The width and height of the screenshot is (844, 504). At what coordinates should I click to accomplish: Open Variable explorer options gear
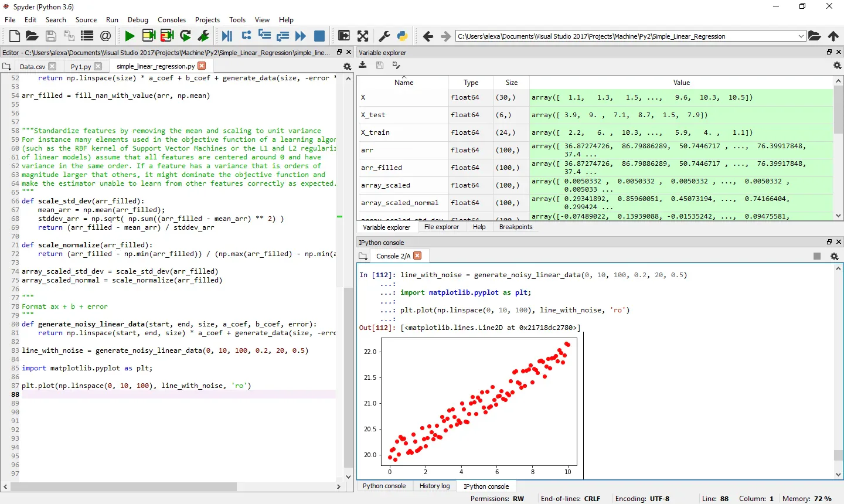coord(837,66)
